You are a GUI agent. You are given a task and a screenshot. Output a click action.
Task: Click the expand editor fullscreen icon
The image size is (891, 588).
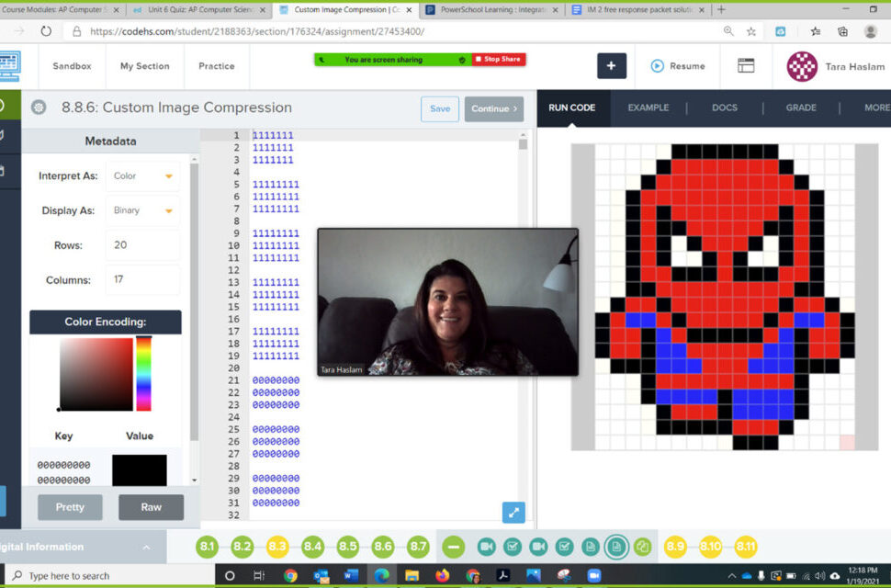pyautogui.click(x=513, y=513)
